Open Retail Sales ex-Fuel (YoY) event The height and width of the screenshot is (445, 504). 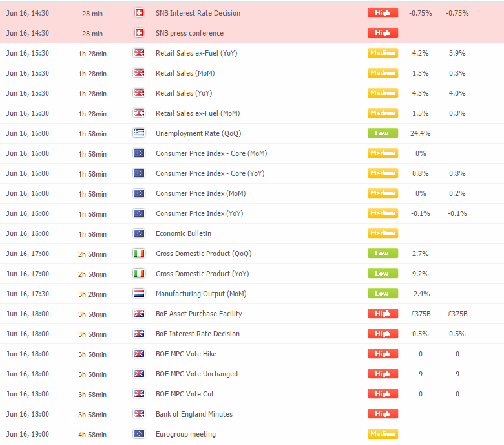(x=196, y=53)
